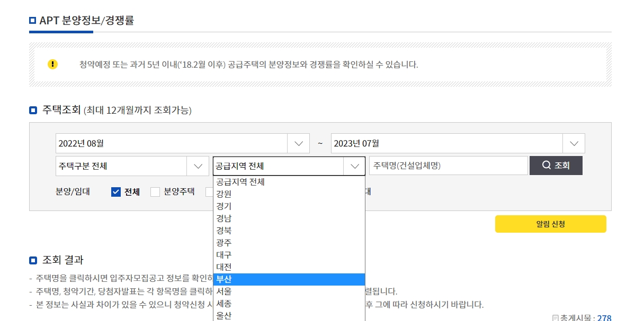
Task: Click the yellow exclamation notice icon
Action: tap(52, 65)
